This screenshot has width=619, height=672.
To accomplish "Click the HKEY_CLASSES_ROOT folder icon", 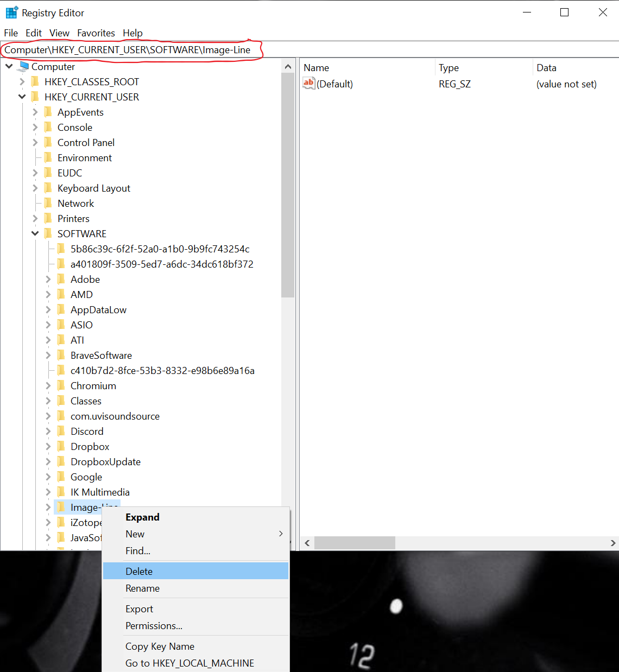I will point(35,82).
